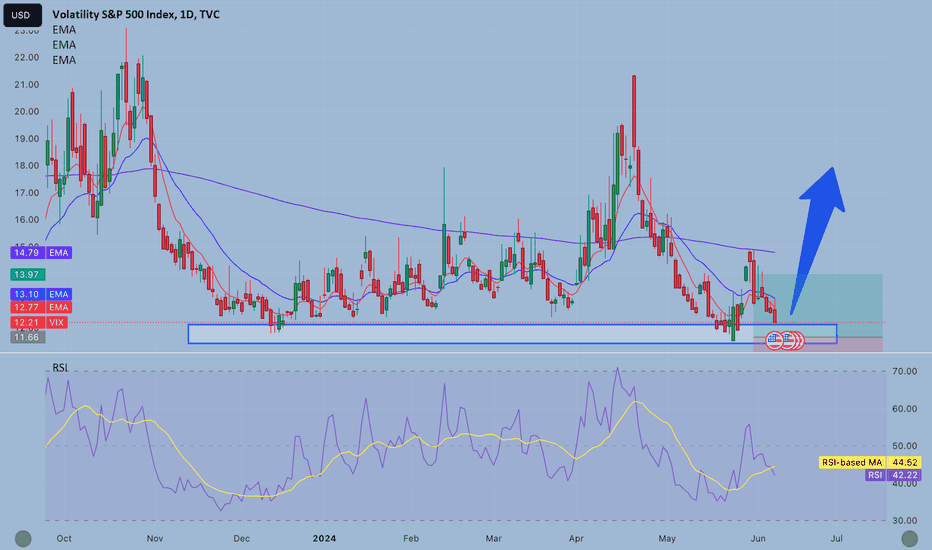Screen dimensions: 932x550
Task: Click the 18.00 price axis label
Action: [27, 166]
